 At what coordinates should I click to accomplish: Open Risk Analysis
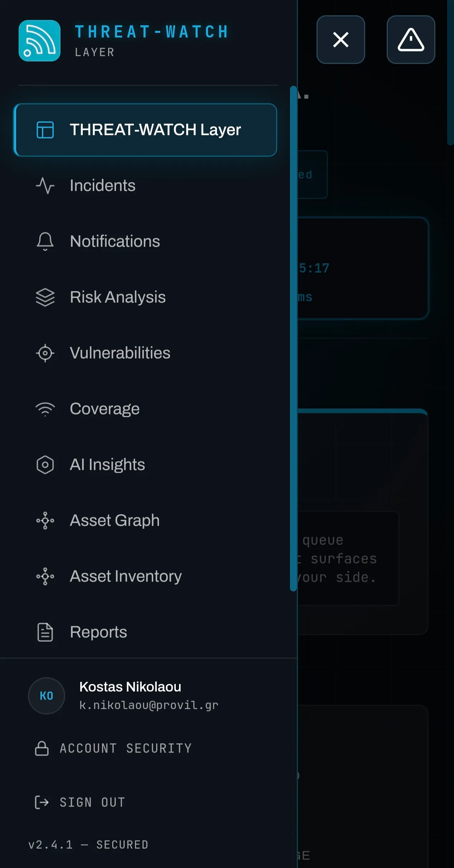(x=145, y=297)
